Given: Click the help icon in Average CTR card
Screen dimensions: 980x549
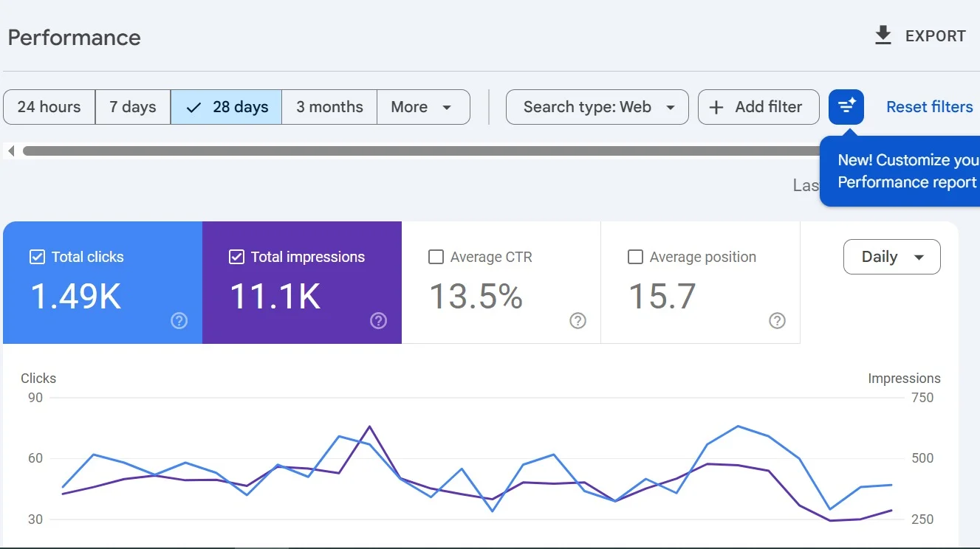Looking at the screenshot, I should click(x=578, y=320).
